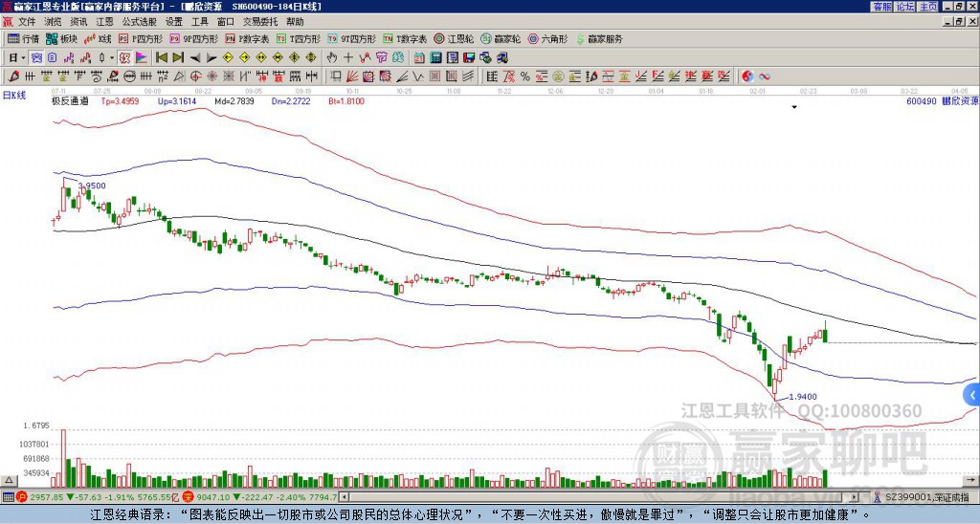Click the 1.9400 low price label
Image resolution: width=980 pixels, height=524 pixels.
click(803, 397)
